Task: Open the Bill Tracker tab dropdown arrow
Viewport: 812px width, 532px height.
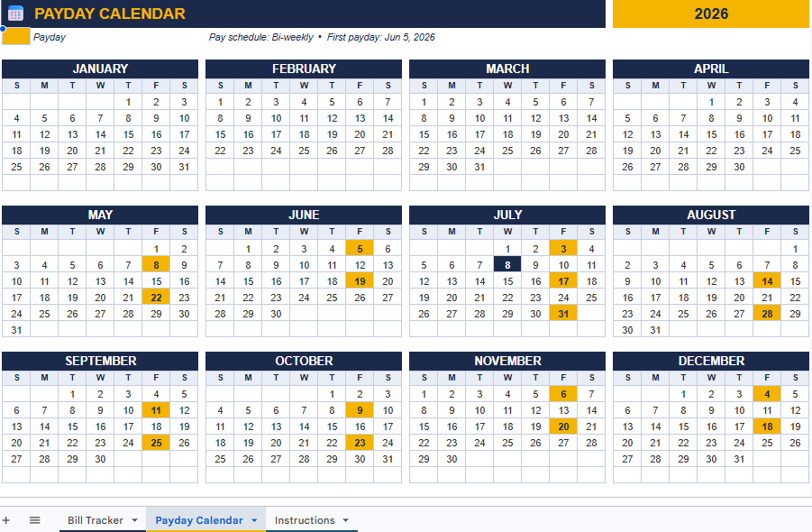Action: tap(134, 520)
